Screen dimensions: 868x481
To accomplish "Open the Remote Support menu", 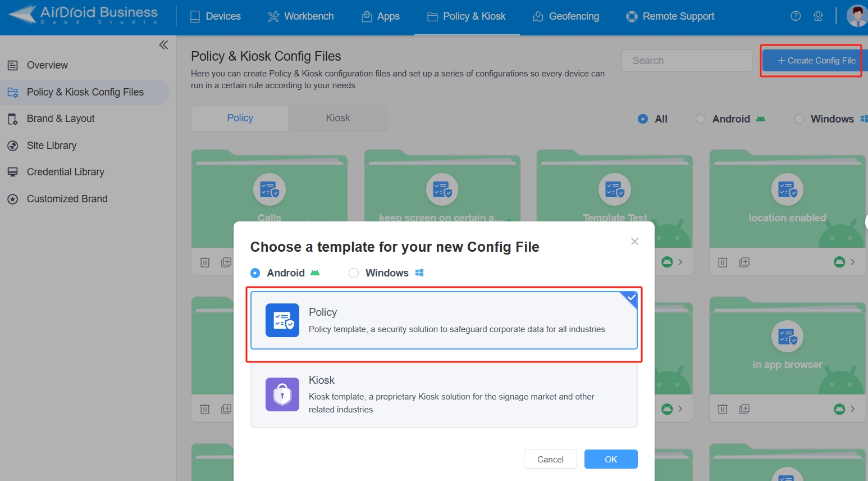I will click(x=670, y=17).
